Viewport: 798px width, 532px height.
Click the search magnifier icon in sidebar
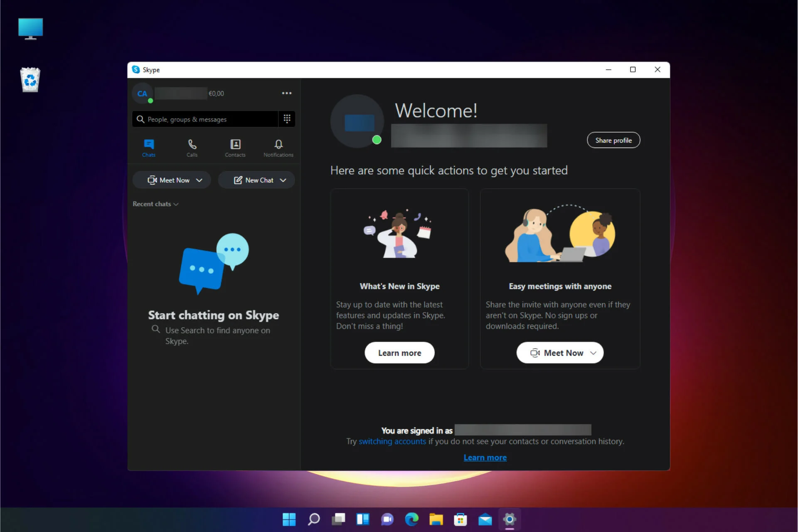tap(140, 119)
